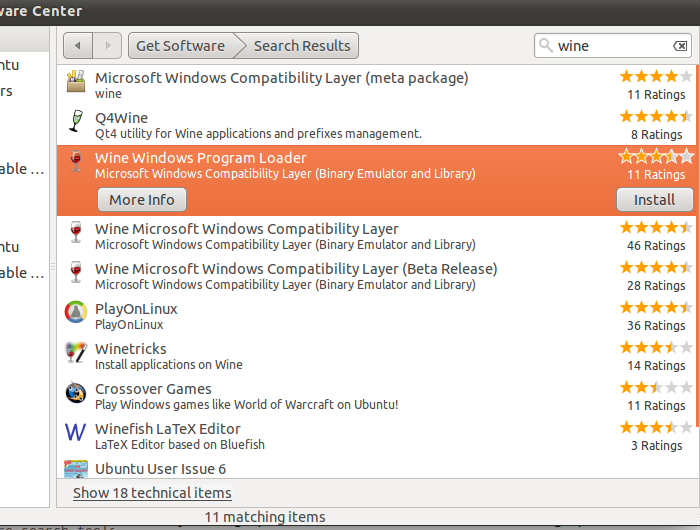This screenshot has width=700, height=530.
Task: Clear the search field text
Action: (x=680, y=46)
